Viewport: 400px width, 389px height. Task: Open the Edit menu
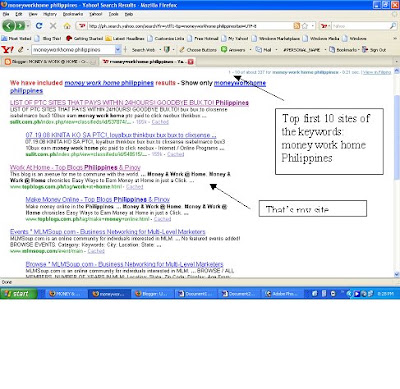(x=19, y=14)
